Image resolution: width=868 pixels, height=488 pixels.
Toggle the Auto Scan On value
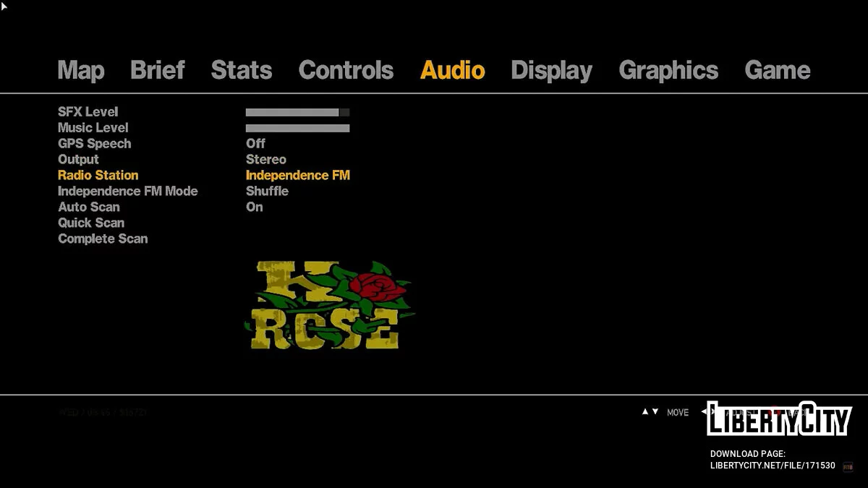point(255,207)
